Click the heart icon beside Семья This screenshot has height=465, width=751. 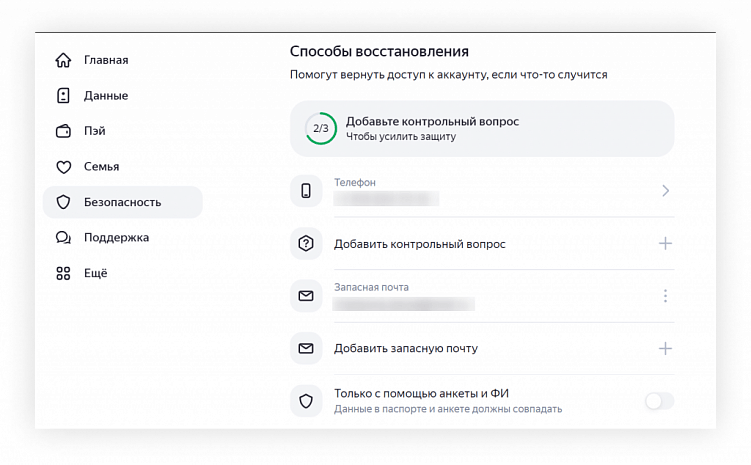pos(63,167)
